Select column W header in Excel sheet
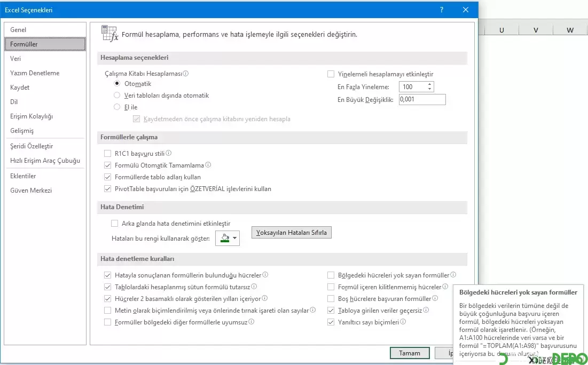The width and height of the screenshot is (588, 365). tap(570, 30)
